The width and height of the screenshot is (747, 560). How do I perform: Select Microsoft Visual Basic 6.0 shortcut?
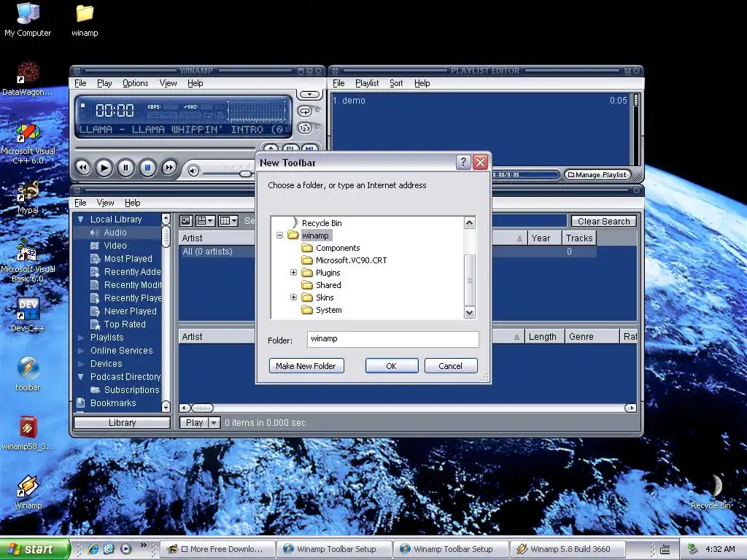[x=28, y=261]
